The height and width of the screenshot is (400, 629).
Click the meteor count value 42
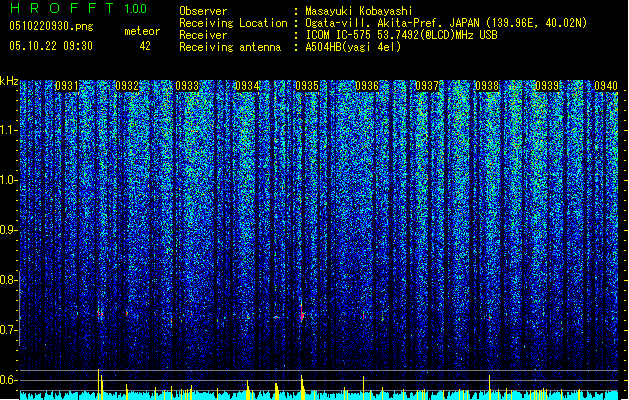click(145, 46)
